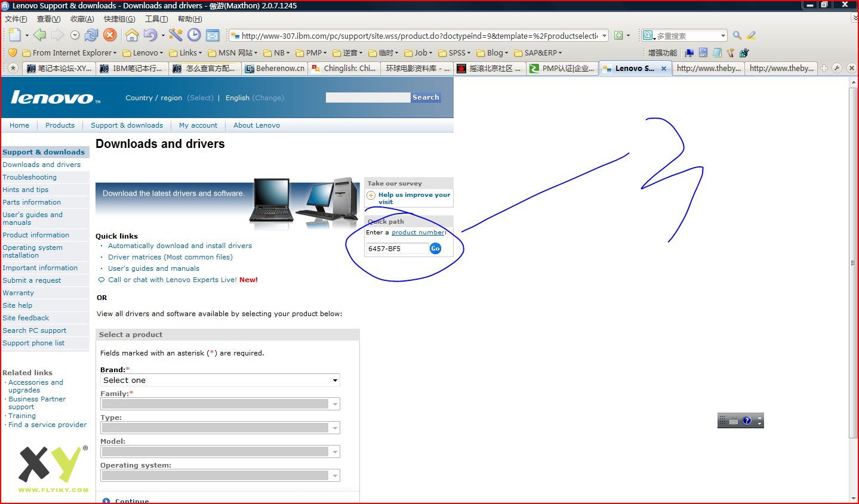Open the disabled Model dropdown
The width and height of the screenshot is (859, 504).
tap(220, 452)
